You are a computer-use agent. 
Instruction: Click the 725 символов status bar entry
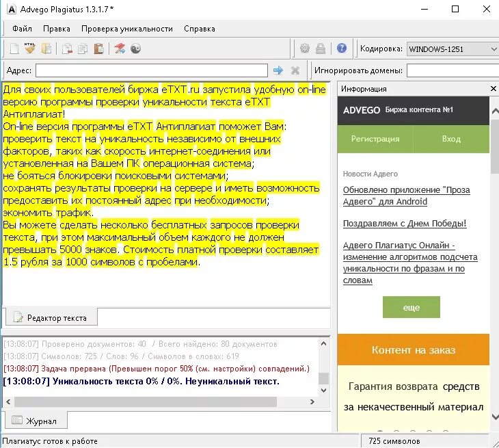point(394,441)
